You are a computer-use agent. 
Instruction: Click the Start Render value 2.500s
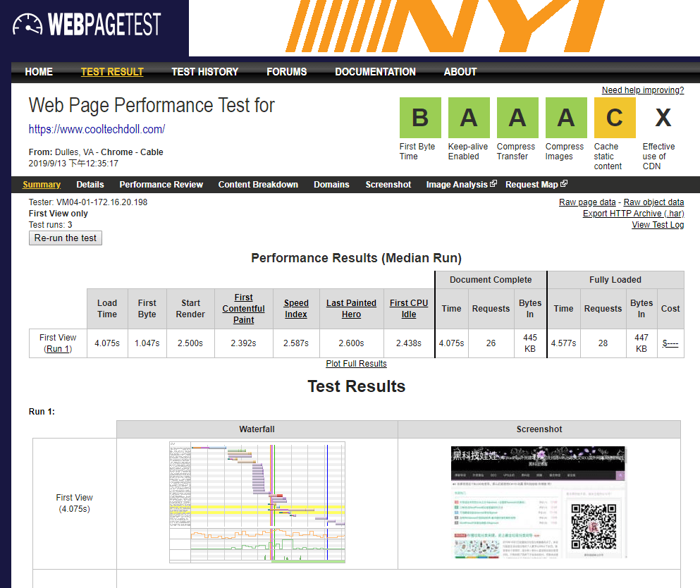pyautogui.click(x=190, y=343)
